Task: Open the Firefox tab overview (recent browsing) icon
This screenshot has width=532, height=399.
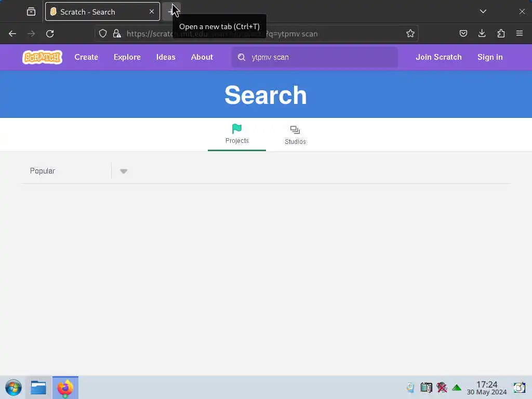Action: coord(31,11)
